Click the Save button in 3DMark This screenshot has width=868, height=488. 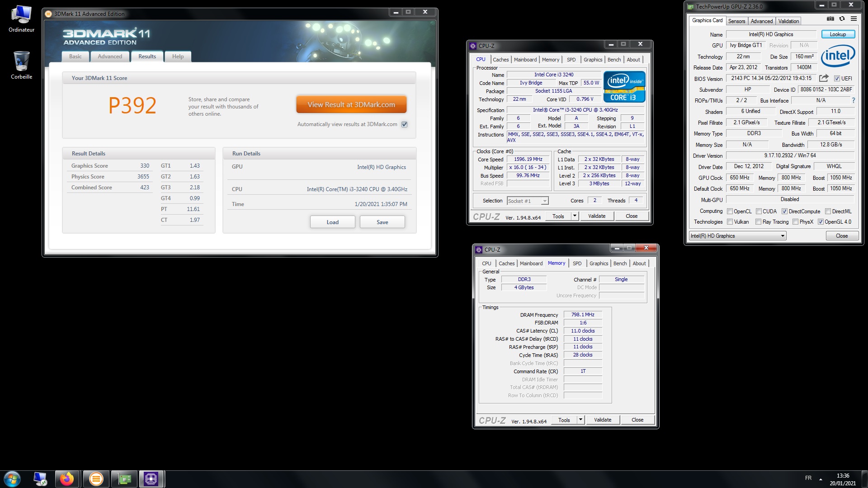tap(382, 222)
